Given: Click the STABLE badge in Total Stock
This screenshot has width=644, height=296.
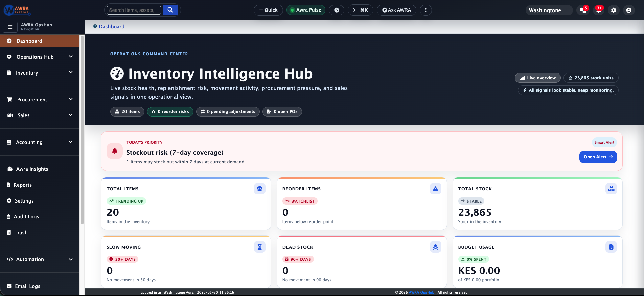Looking at the screenshot, I should click(471, 201).
